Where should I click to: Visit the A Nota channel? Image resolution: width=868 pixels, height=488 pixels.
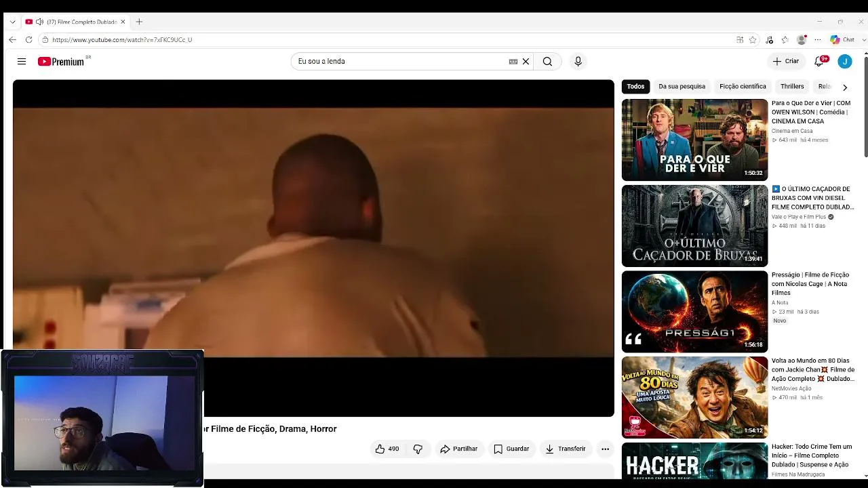click(780, 303)
